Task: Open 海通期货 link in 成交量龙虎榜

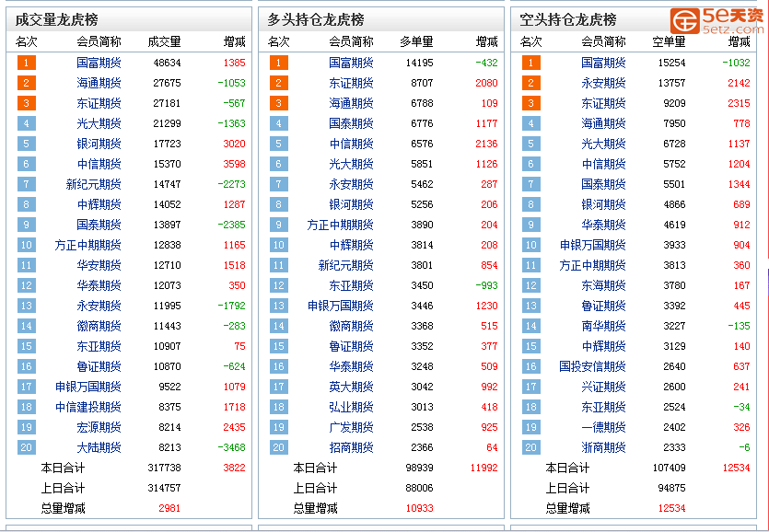Action: (x=99, y=83)
